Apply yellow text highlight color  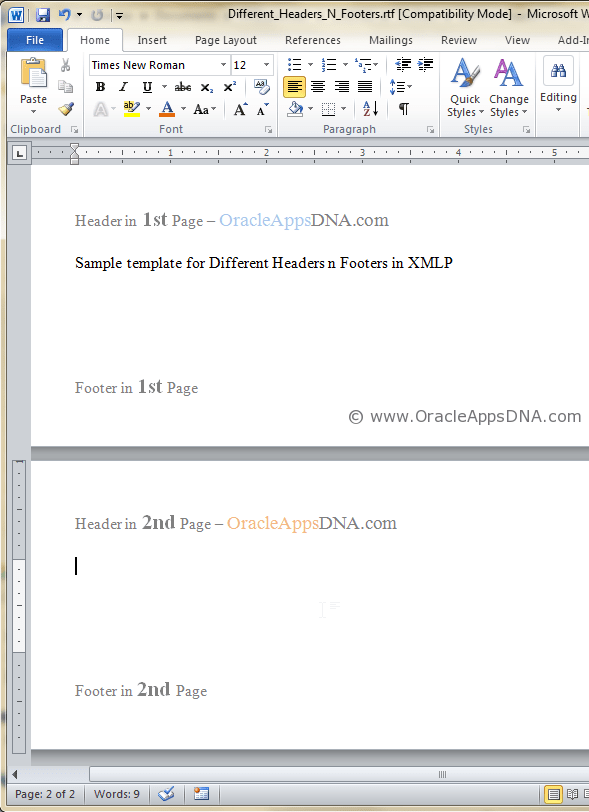pos(132,109)
